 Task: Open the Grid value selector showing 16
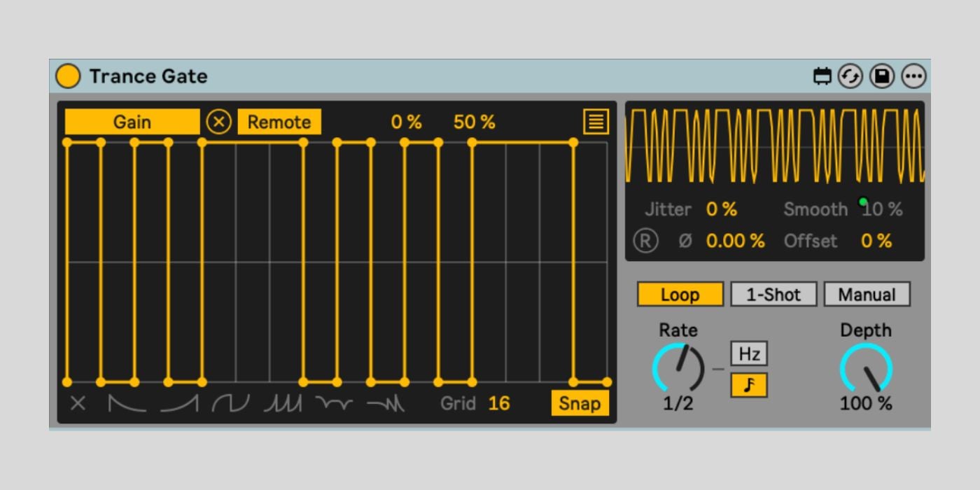click(x=499, y=403)
